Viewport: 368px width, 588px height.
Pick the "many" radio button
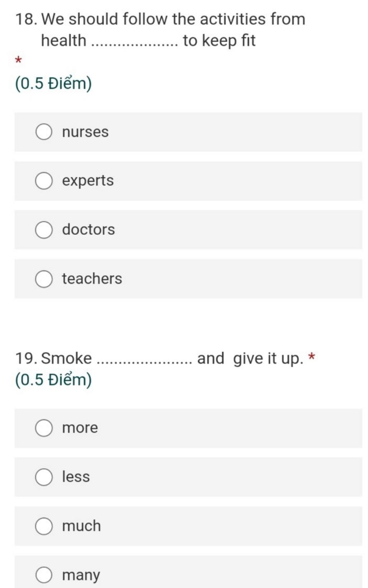coord(44,575)
